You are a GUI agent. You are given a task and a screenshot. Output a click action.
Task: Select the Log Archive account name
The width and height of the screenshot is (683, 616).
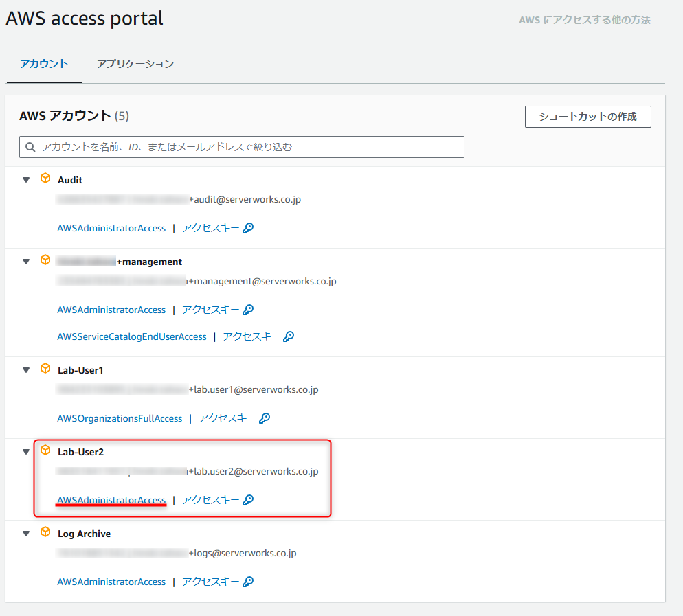pyautogui.click(x=84, y=534)
